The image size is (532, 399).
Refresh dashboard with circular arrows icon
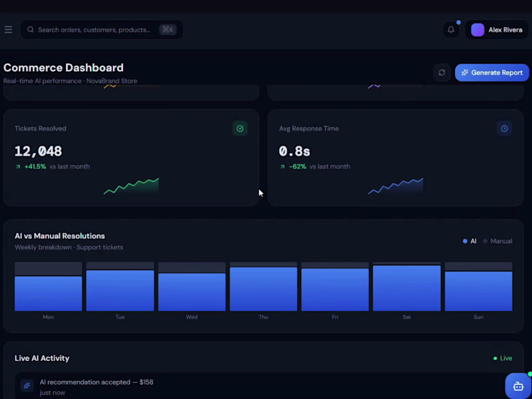click(442, 72)
